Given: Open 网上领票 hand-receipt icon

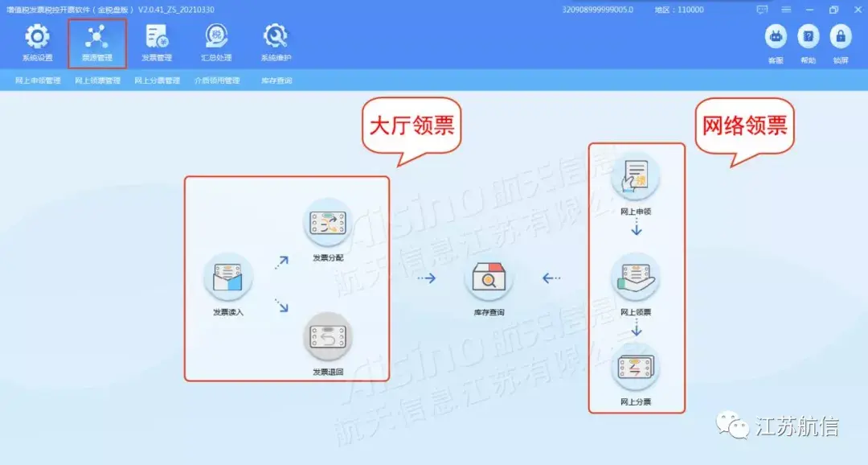Looking at the screenshot, I should [636, 278].
